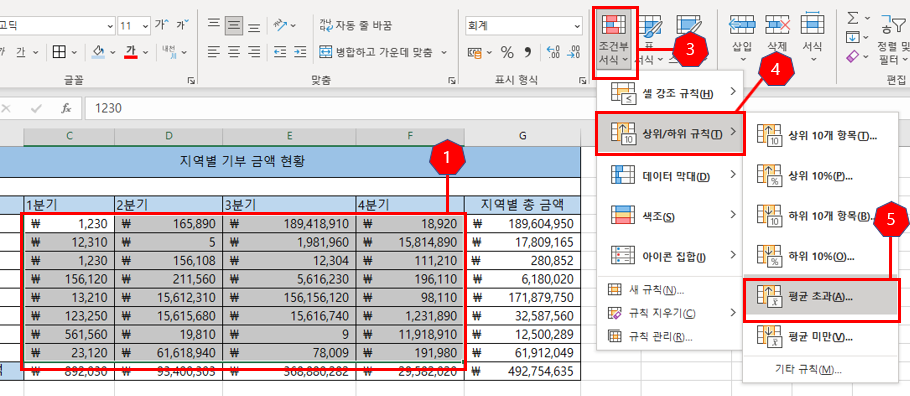The width and height of the screenshot is (910, 396).
Task: Toggle Wrap Text (자동 줄 바꿈)
Action: tap(356, 25)
